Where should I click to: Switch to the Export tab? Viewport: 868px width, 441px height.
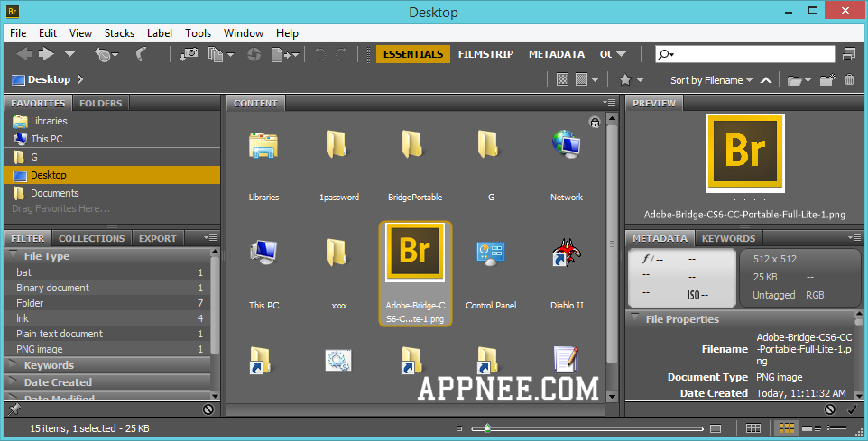(158, 238)
